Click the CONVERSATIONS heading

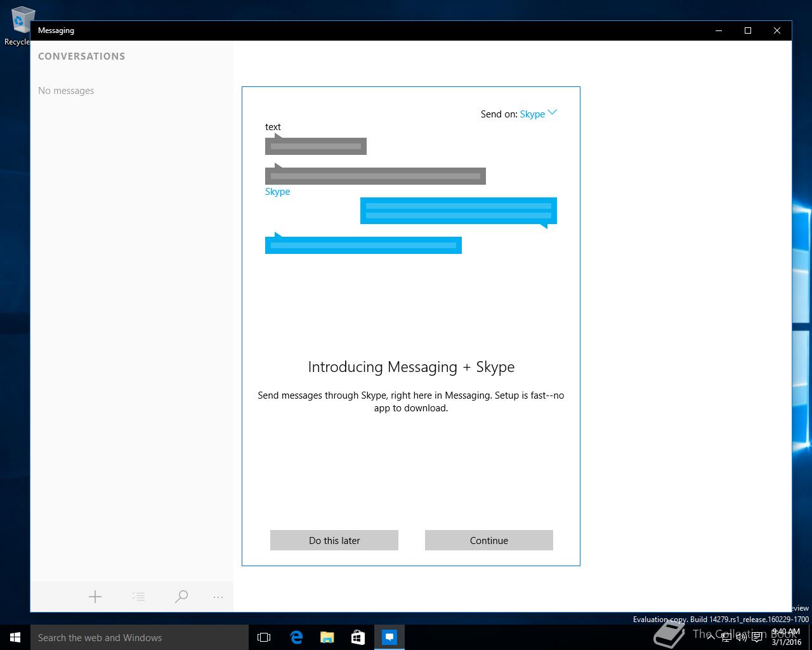click(82, 56)
